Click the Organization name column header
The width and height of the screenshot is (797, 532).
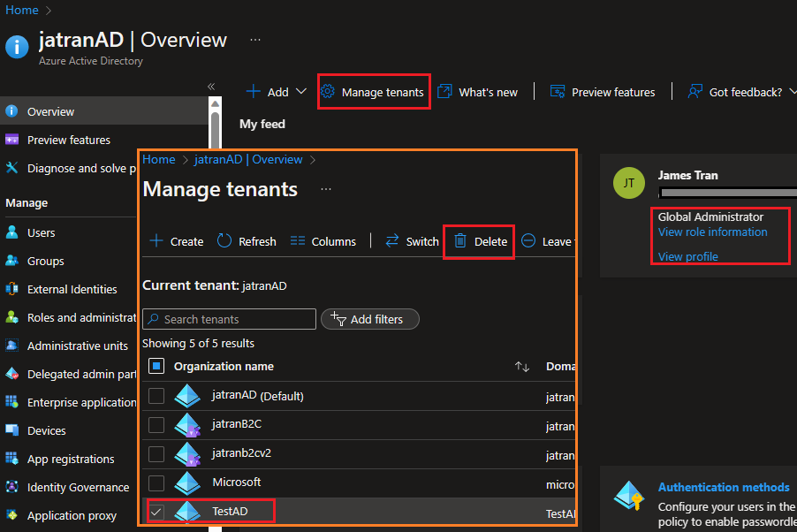point(224,366)
